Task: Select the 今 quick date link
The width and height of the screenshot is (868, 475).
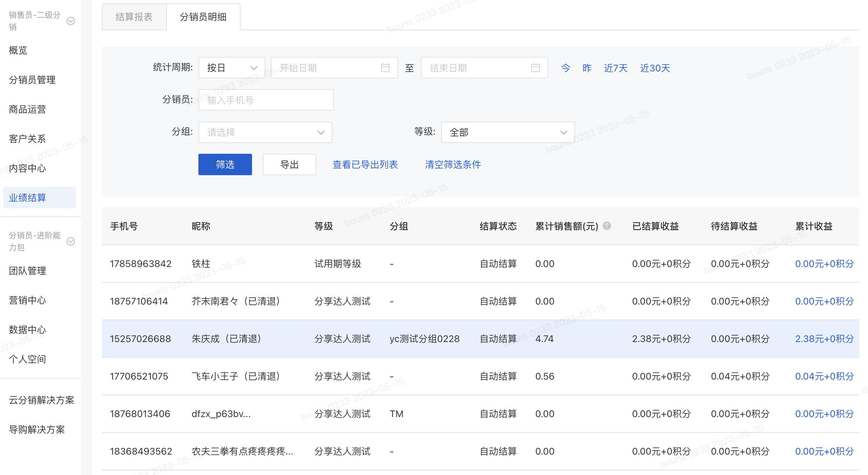Action: click(565, 68)
